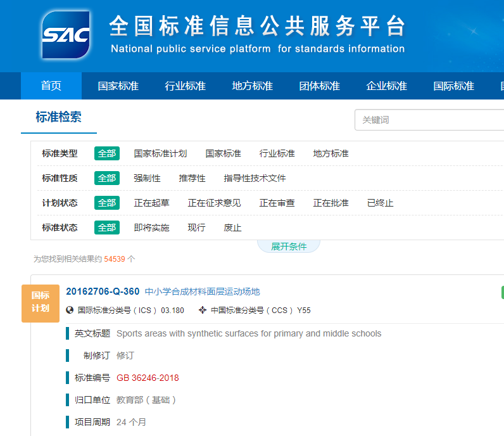Click the orange 国标计划 badge
Viewport: 504px width, 436px height.
point(41,302)
